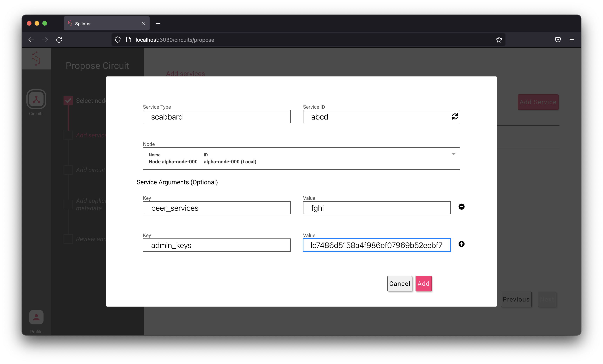
Task: Edit the peer_services key field
Action: tap(217, 208)
